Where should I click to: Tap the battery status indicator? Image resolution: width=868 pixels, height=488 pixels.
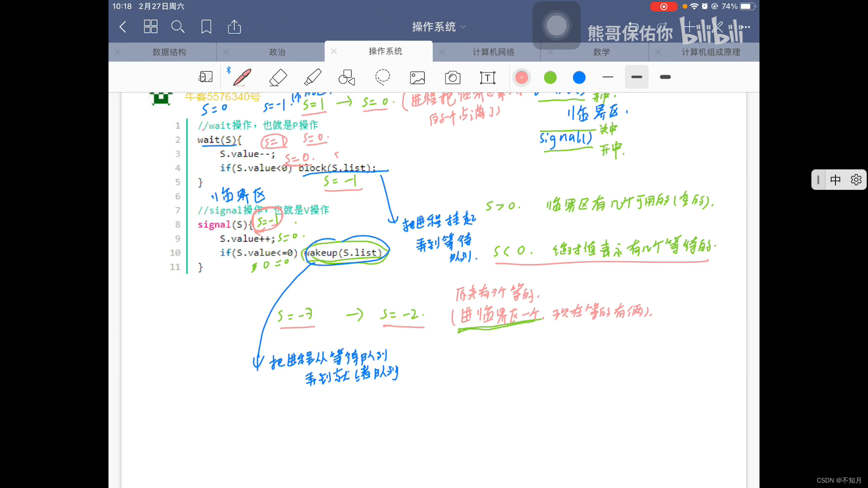(x=747, y=6)
